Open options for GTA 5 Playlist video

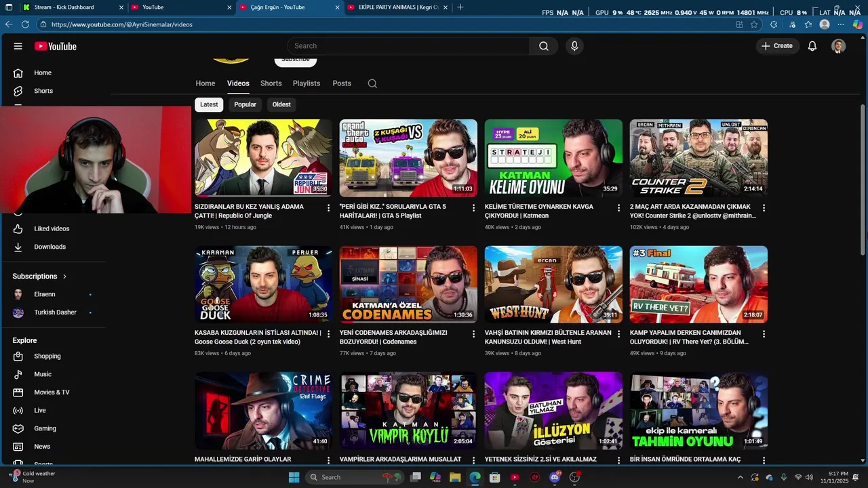click(474, 208)
